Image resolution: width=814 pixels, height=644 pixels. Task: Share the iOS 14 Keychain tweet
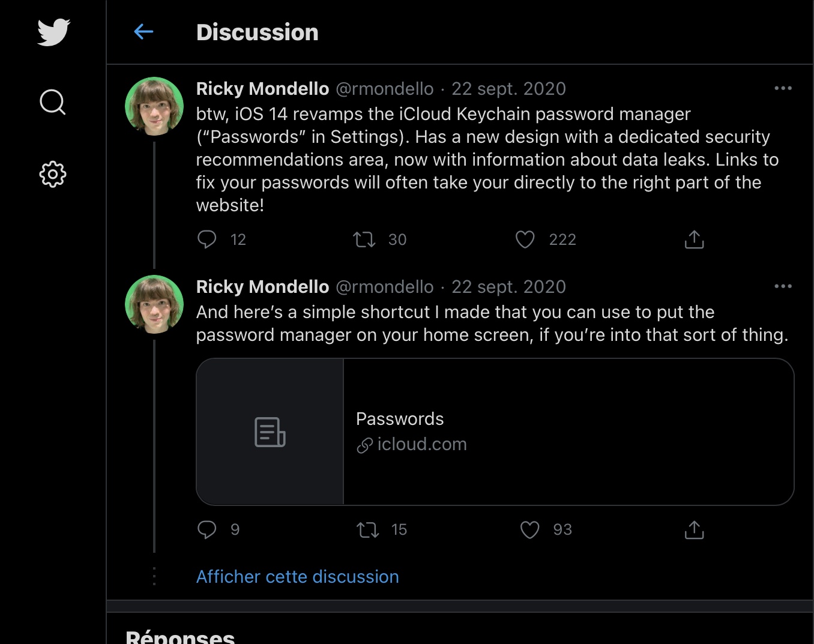pyautogui.click(x=694, y=239)
